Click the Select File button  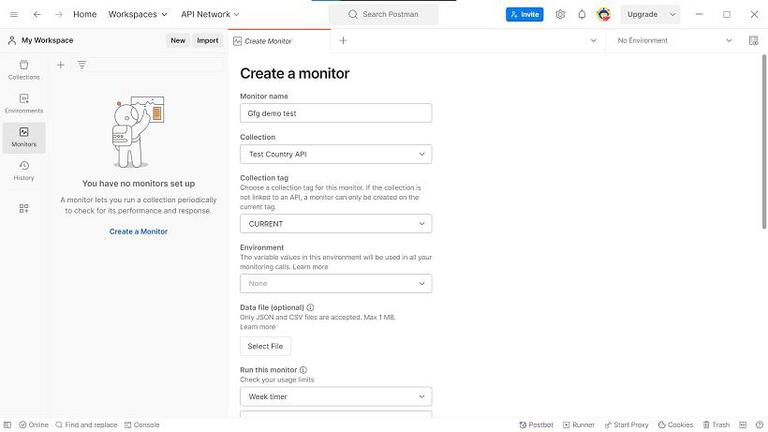[x=265, y=346]
